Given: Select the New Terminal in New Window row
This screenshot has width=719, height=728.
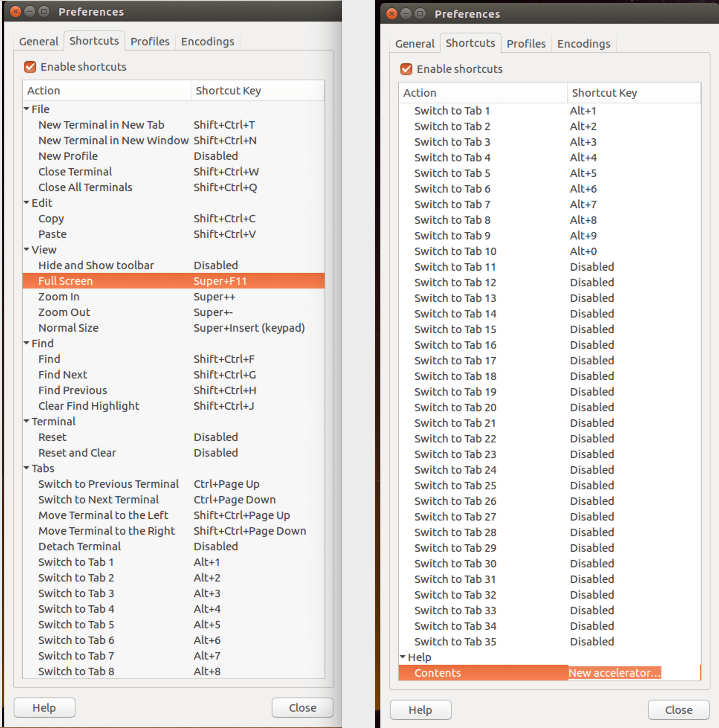Looking at the screenshot, I should [x=173, y=140].
